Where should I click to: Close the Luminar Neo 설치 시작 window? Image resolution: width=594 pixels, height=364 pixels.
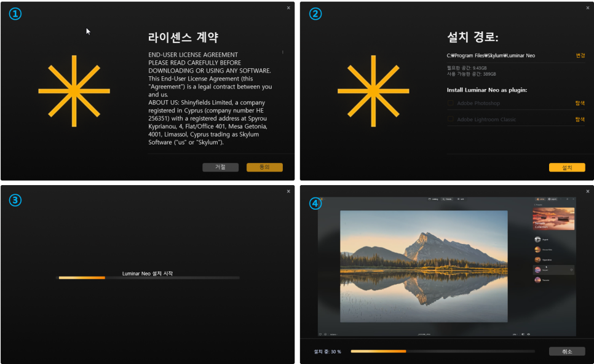288,191
